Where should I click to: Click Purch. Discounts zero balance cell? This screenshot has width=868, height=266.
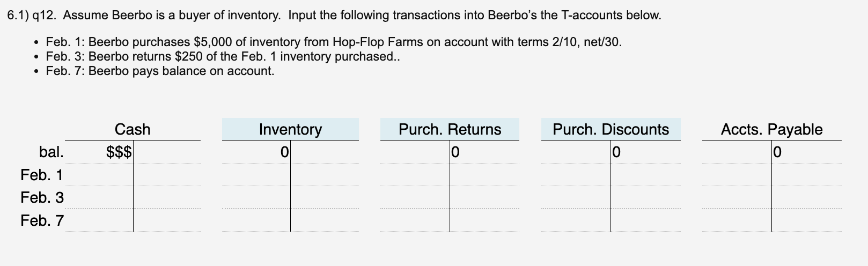click(x=645, y=152)
